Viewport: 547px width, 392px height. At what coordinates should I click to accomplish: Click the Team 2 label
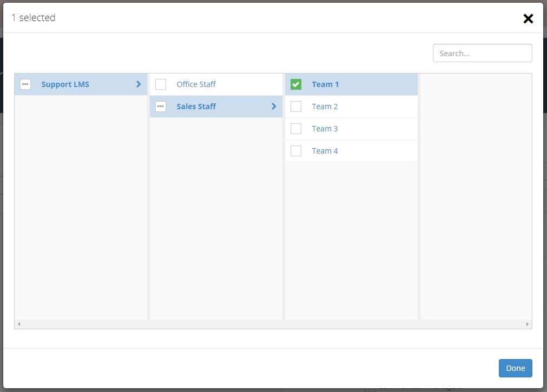coord(325,107)
